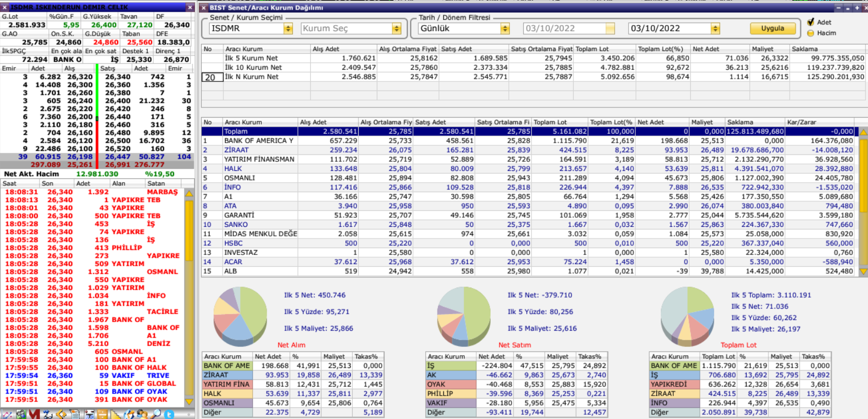Open the users people icon
The height and width of the screenshot is (419, 868).
point(142,414)
